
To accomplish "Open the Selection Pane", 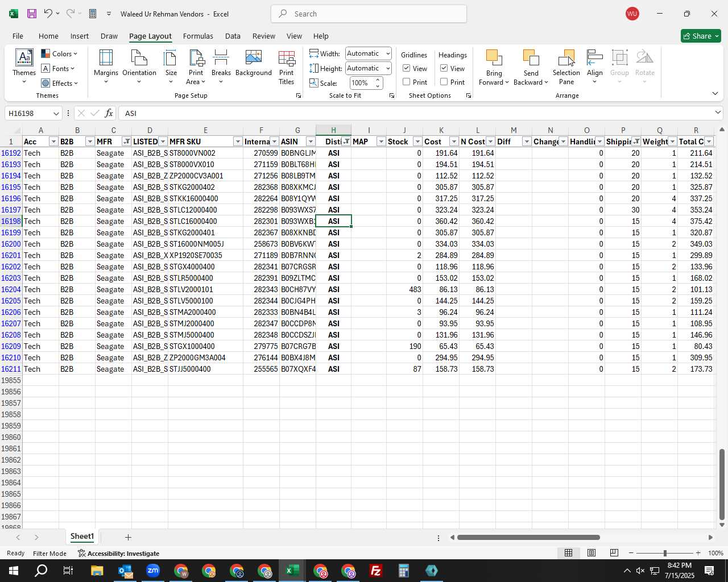I will pyautogui.click(x=566, y=66).
